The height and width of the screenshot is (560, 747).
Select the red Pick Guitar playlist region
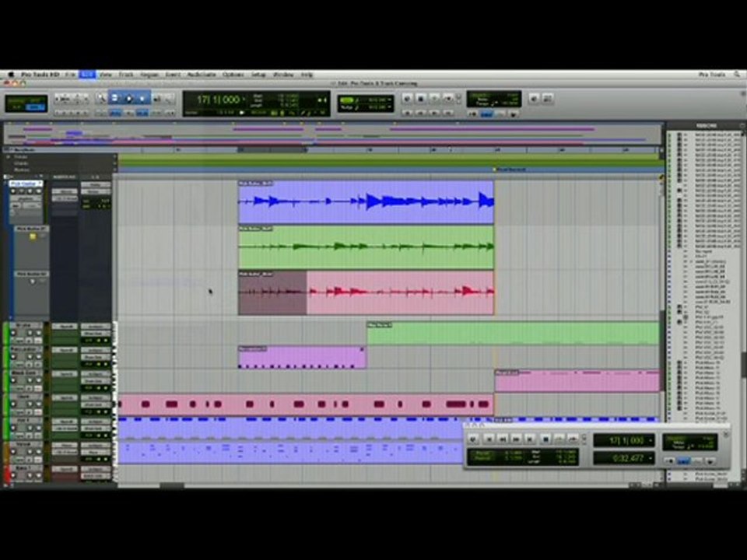tap(366, 292)
